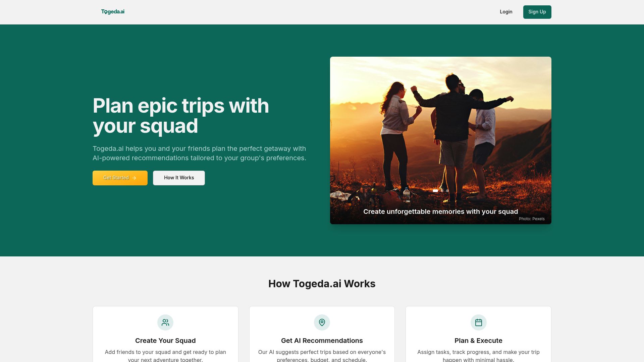Image resolution: width=644 pixels, height=362 pixels.
Task: Select the third carousel dot
Action: (x=447, y=190)
